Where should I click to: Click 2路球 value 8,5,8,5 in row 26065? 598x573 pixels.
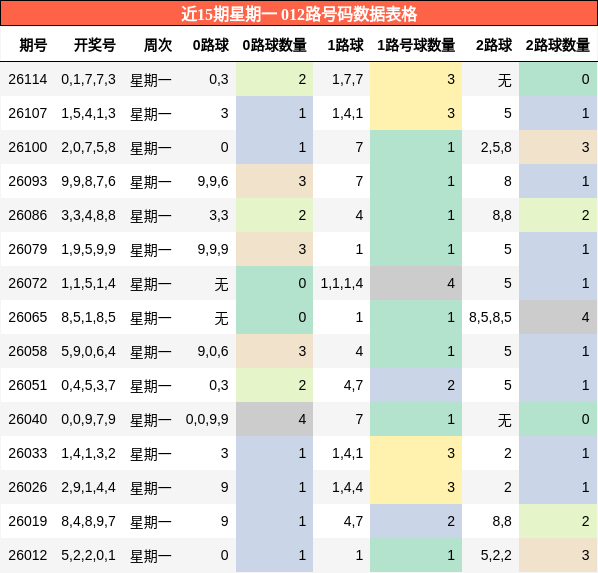[x=490, y=317]
